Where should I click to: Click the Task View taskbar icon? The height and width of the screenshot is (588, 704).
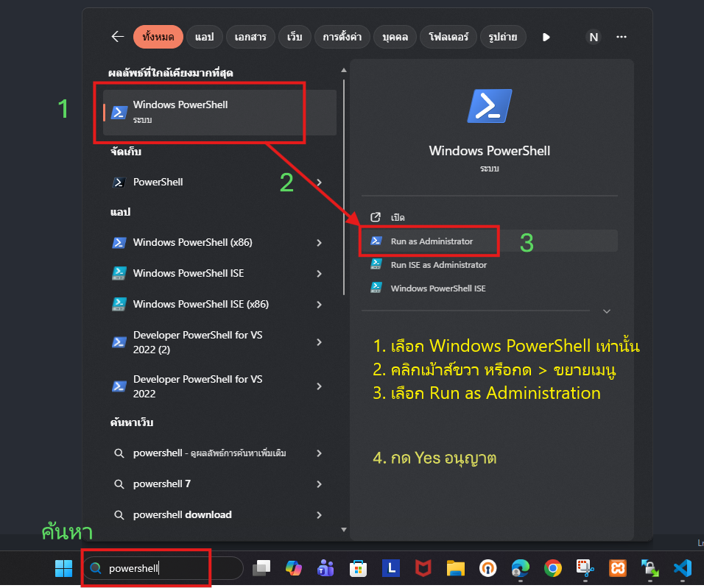click(x=261, y=568)
